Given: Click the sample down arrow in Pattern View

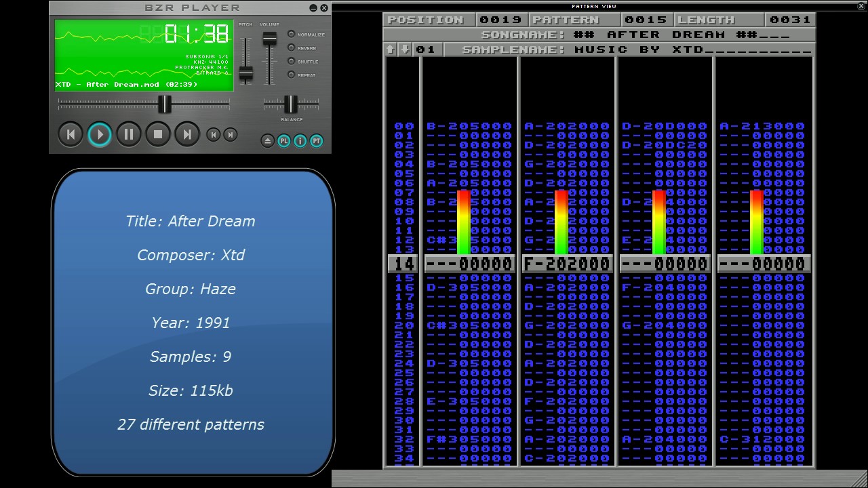Looking at the screenshot, I should 404,49.
